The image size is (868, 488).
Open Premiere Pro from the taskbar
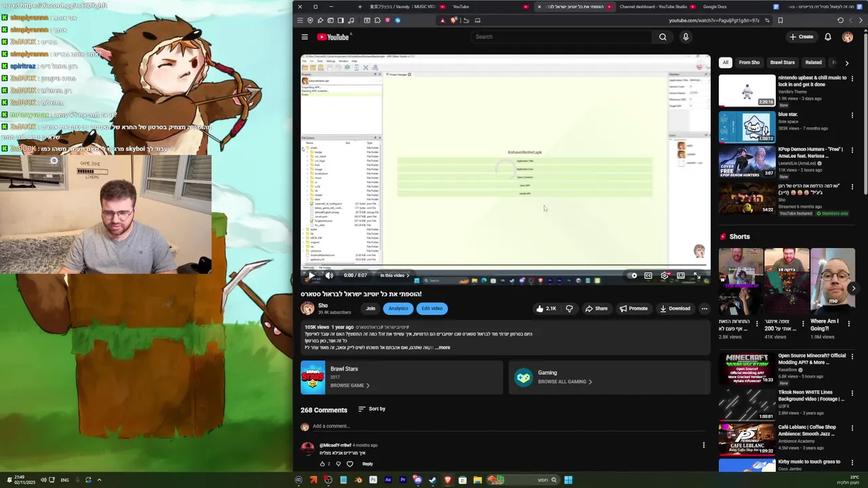pyautogui.click(x=403, y=480)
